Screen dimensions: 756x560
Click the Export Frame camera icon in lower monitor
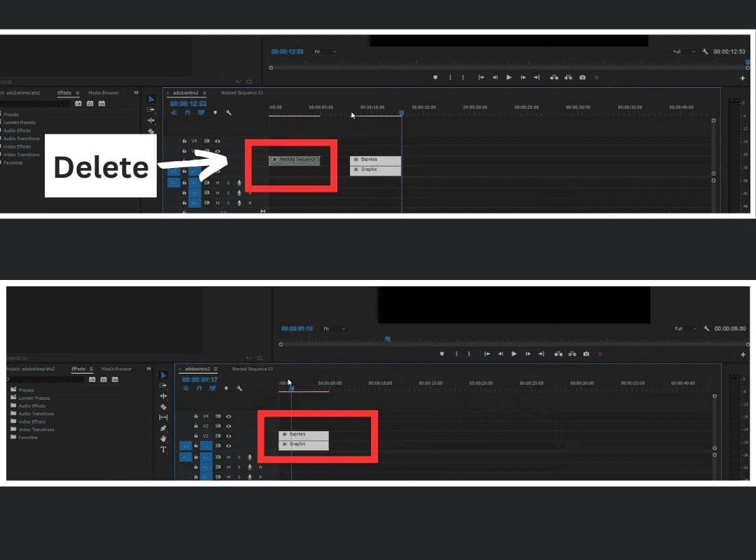pyautogui.click(x=586, y=353)
